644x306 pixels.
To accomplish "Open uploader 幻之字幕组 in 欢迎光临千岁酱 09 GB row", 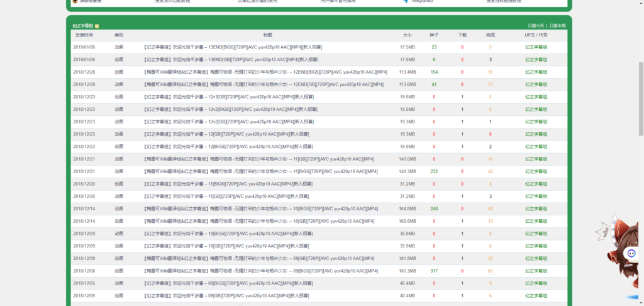I will tap(536, 296).
